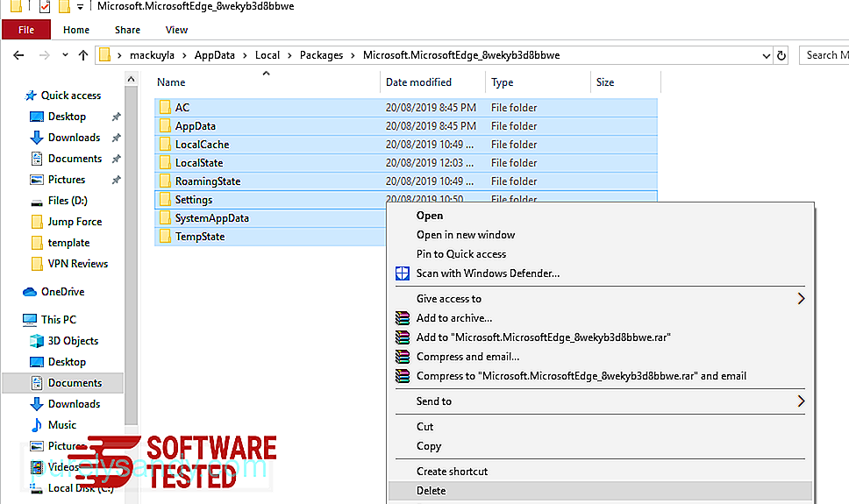Click the Properties checkmark icon in title bar
849x504 pixels.
pos(45,6)
